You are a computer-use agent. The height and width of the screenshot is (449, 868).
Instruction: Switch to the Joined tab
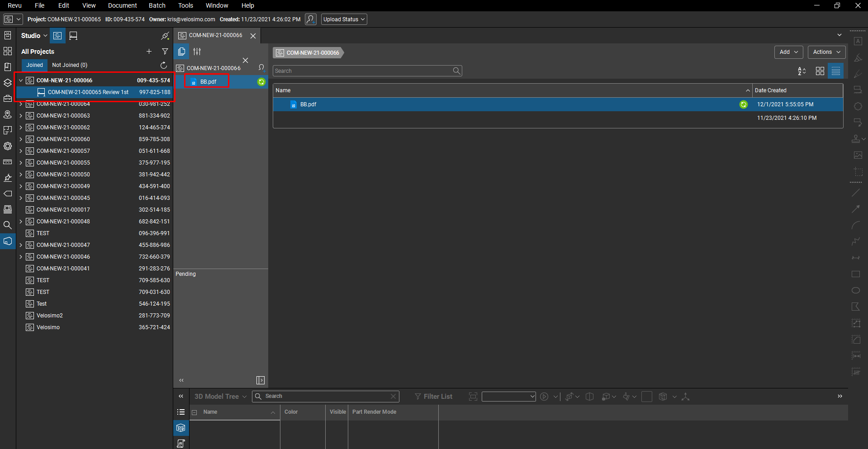pyautogui.click(x=34, y=65)
